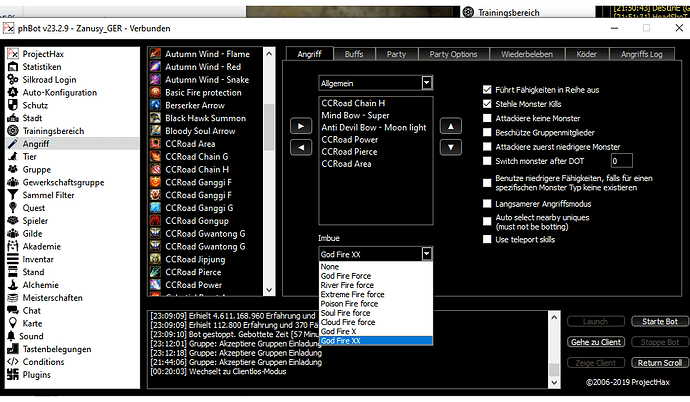
Task: Move skill down with down arrow button
Action: pos(451,147)
